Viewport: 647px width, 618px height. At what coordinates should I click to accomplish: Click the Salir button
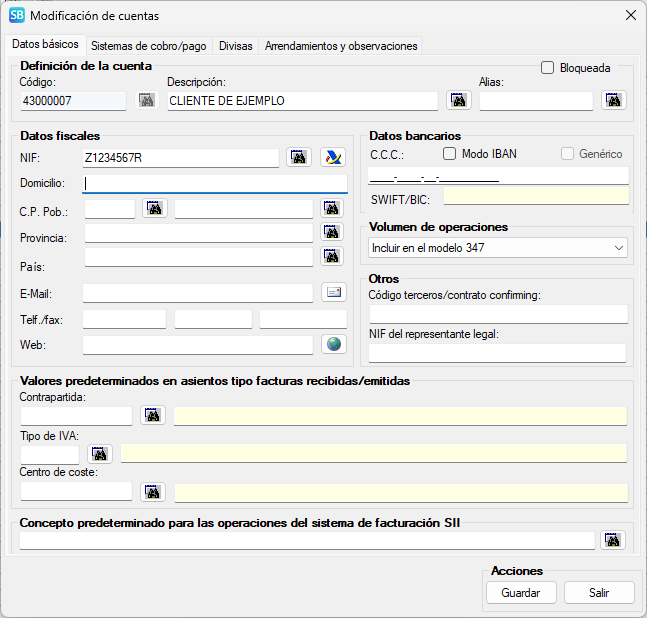(x=599, y=592)
